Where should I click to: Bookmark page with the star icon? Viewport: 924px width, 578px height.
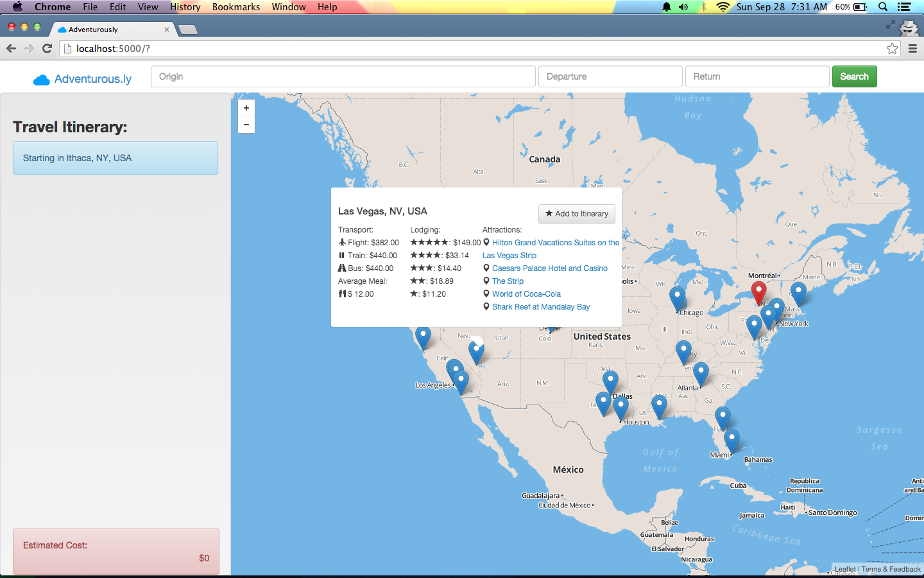click(892, 49)
